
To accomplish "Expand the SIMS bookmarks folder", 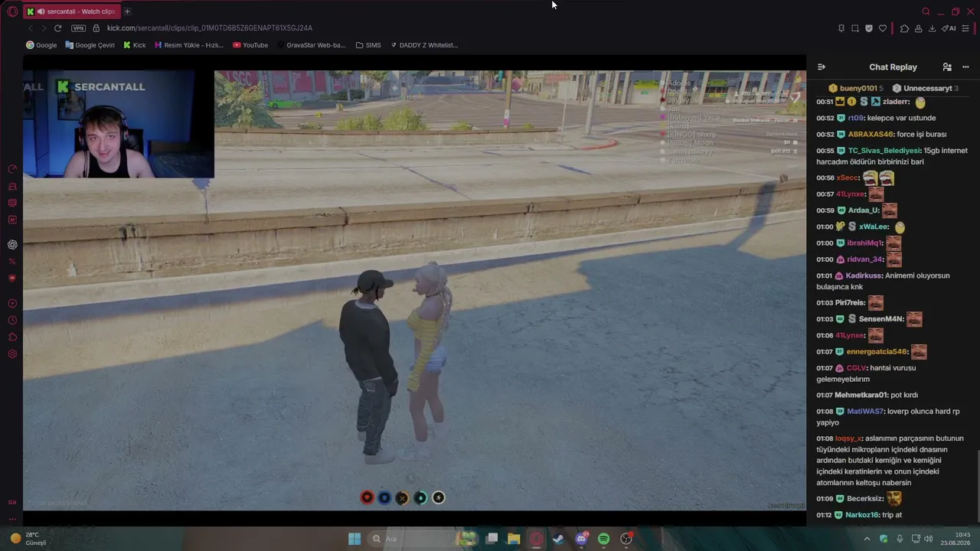I will [x=368, y=45].
